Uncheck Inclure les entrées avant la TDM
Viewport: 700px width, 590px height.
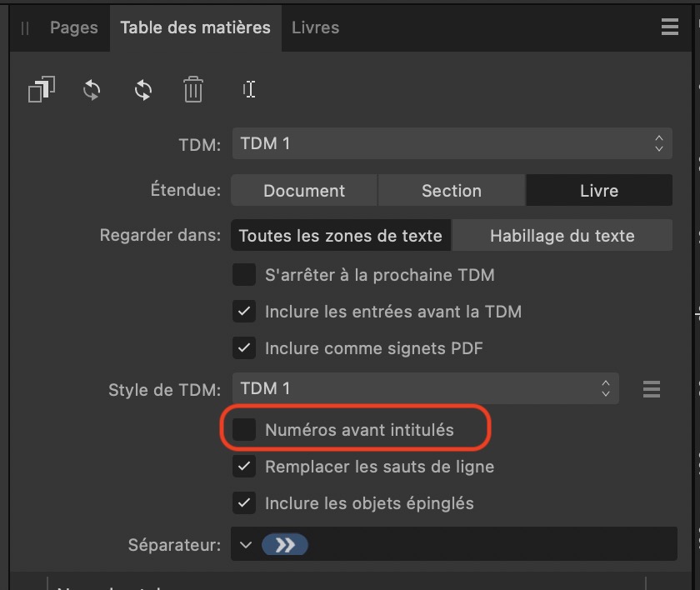(243, 311)
